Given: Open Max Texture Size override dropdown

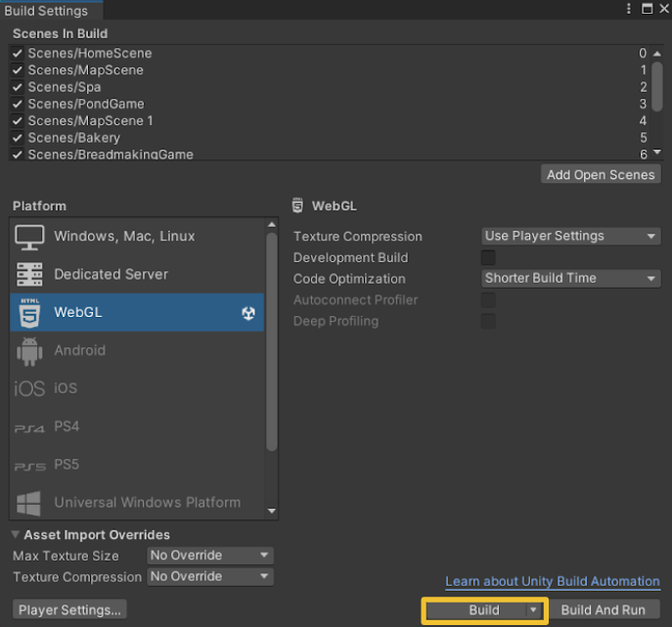Looking at the screenshot, I should [210, 556].
